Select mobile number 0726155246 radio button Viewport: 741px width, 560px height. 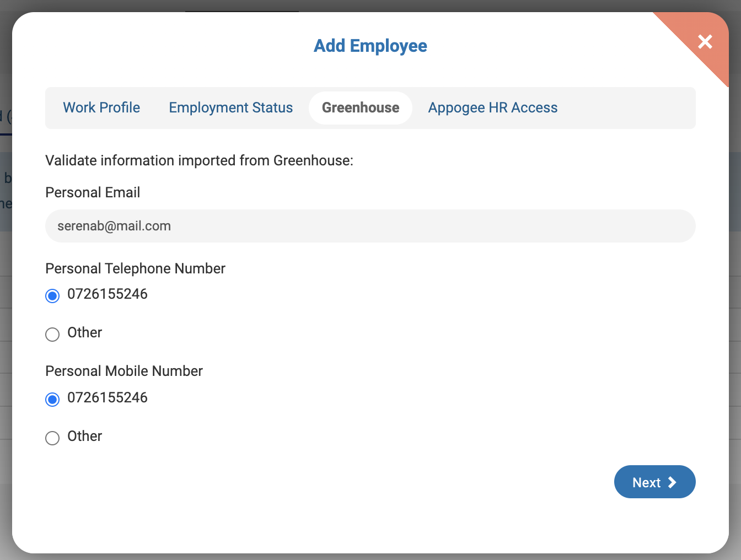tap(52, 400)
